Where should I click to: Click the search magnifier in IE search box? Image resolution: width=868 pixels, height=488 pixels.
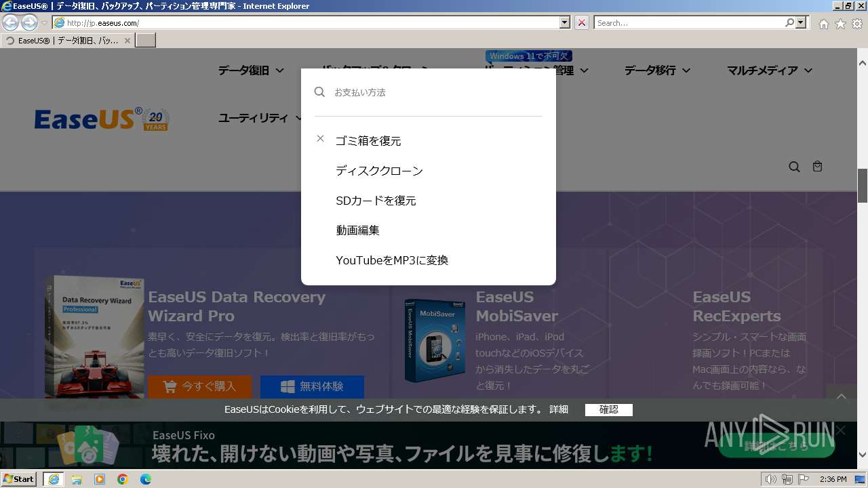pos(789,23)
